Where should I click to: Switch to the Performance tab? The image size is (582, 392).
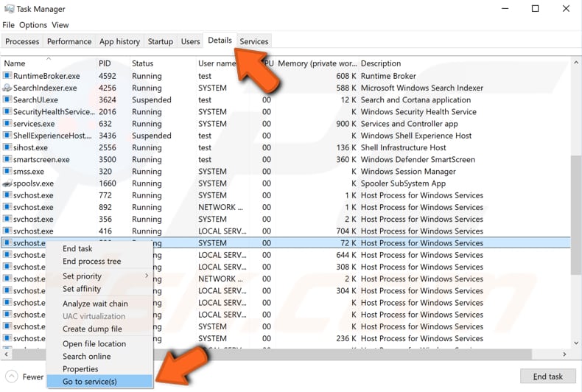click(69, 41)
